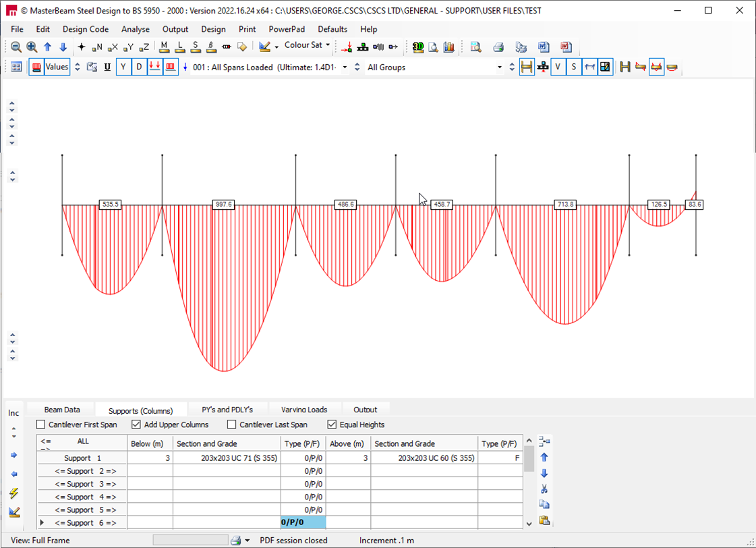Click the zoom out magnifier icon

[x=16, y=47]
